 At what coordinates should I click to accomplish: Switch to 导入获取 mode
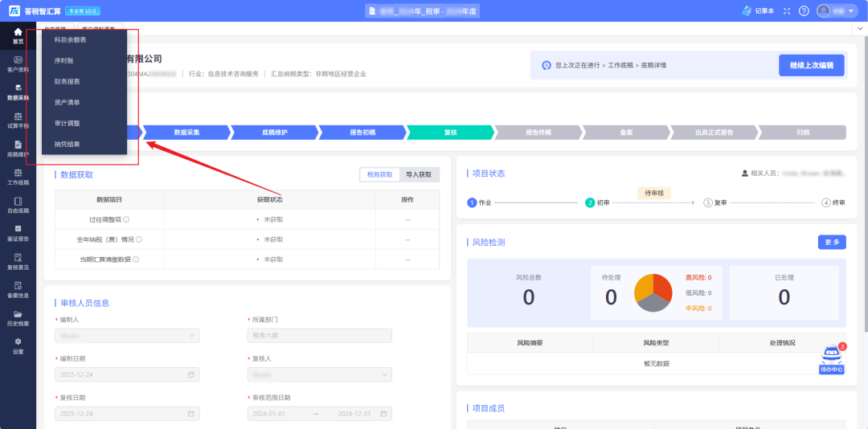click(x=419, y=174)
